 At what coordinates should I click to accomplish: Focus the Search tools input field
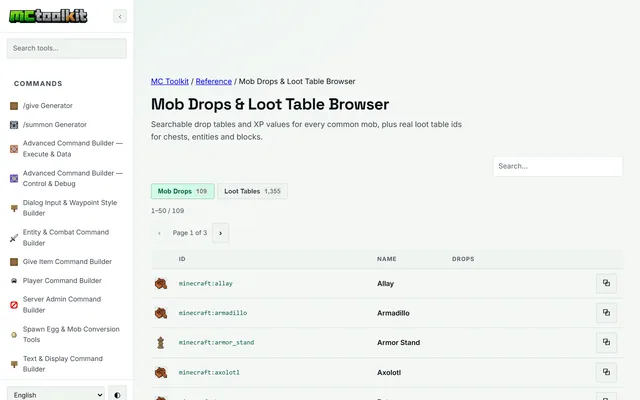[67, 48]
